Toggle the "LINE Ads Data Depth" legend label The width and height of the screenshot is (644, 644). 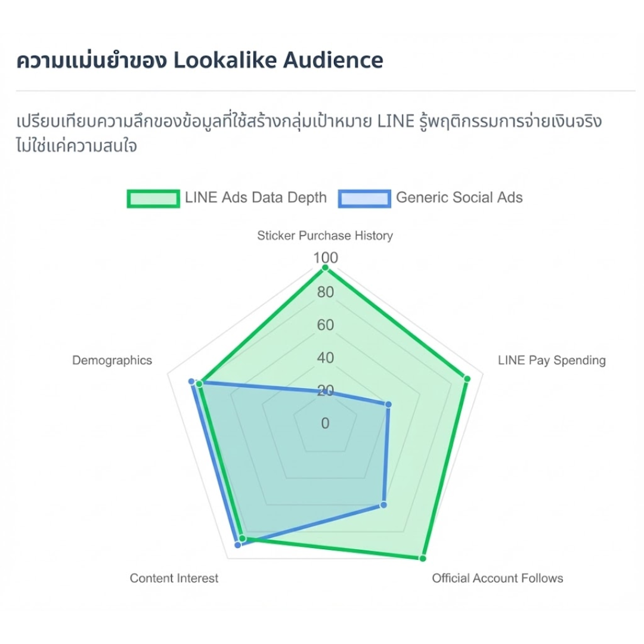pos(256,197)
